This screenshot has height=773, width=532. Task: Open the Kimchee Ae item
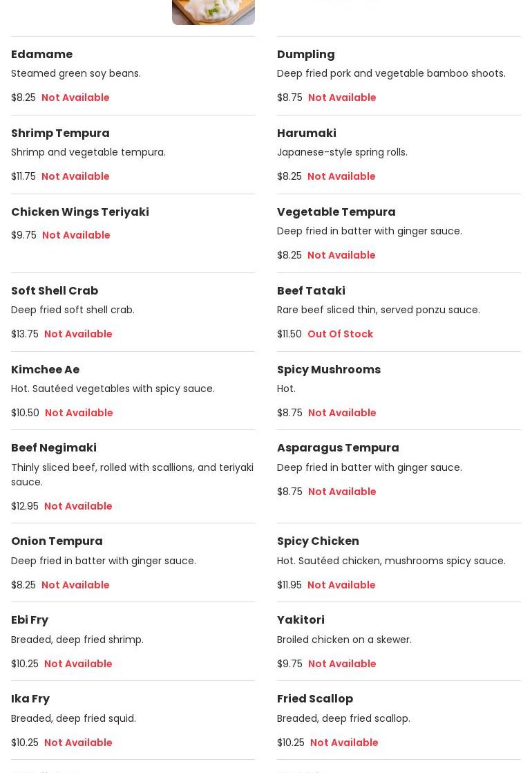(45, 370)
